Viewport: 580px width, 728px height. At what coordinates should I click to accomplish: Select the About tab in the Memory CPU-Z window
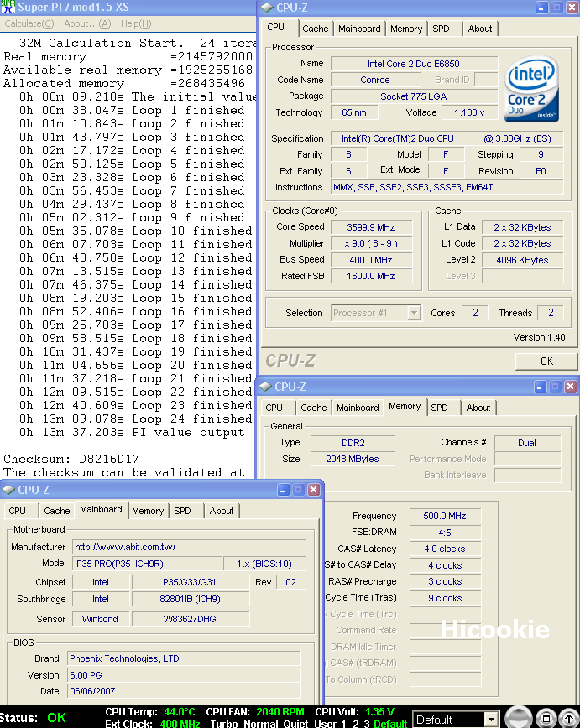pos(478,408)
